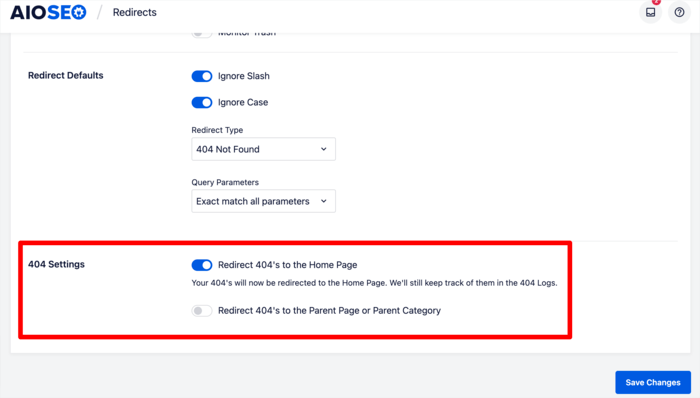Click the Ignore Case label text
Image resolution: width=700 pixels, height=398 pixels.
coord(243,103)
